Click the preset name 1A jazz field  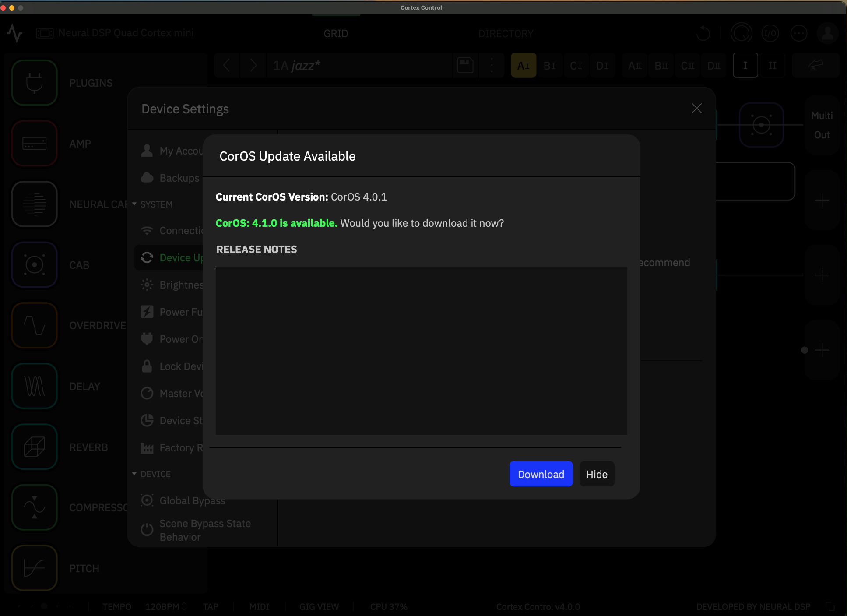coord(359,66)
